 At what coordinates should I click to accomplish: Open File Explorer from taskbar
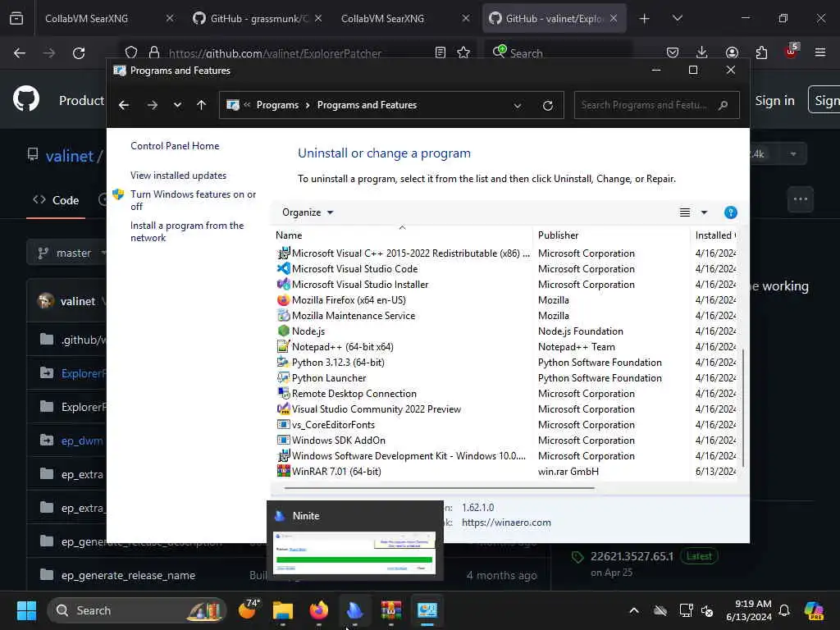[x=282, y=610]
